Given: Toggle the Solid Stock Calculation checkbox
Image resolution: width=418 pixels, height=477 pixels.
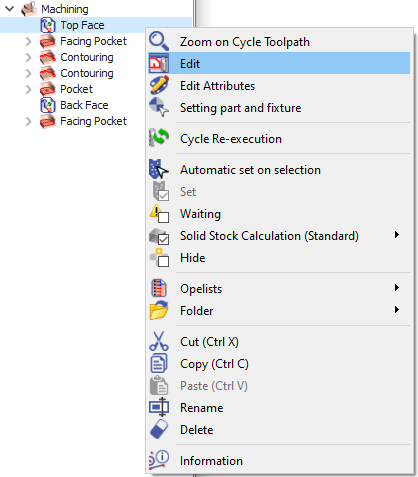Looking at the screenshot, I should point(163,239).
